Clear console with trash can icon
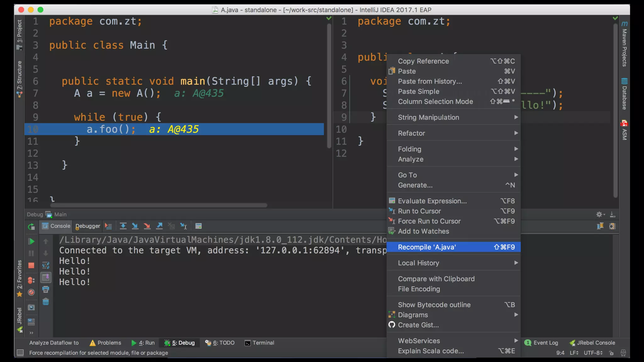644x362 pixels. point(46,302)
